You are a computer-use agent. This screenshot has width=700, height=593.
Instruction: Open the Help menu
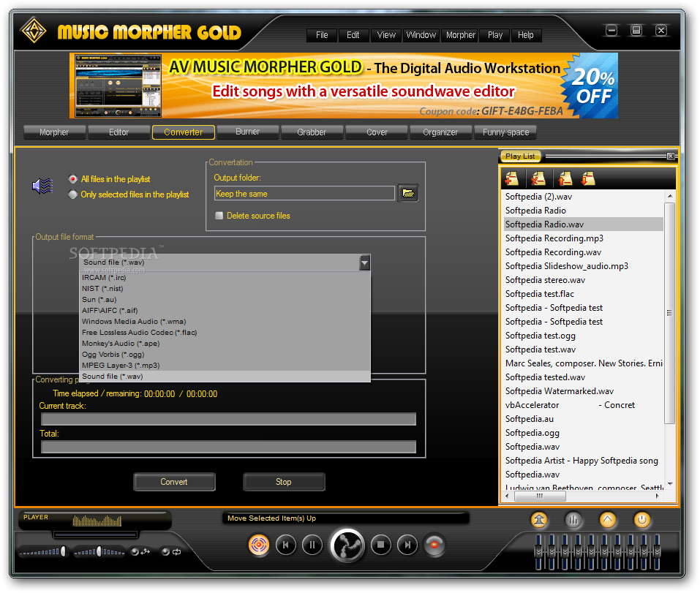(x=525, y=35)
